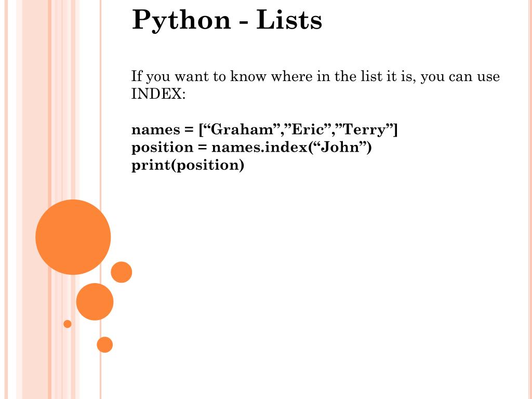Click the word "names" at code start
This screenshot has width=532, height=399.
(x=156, y=130)
